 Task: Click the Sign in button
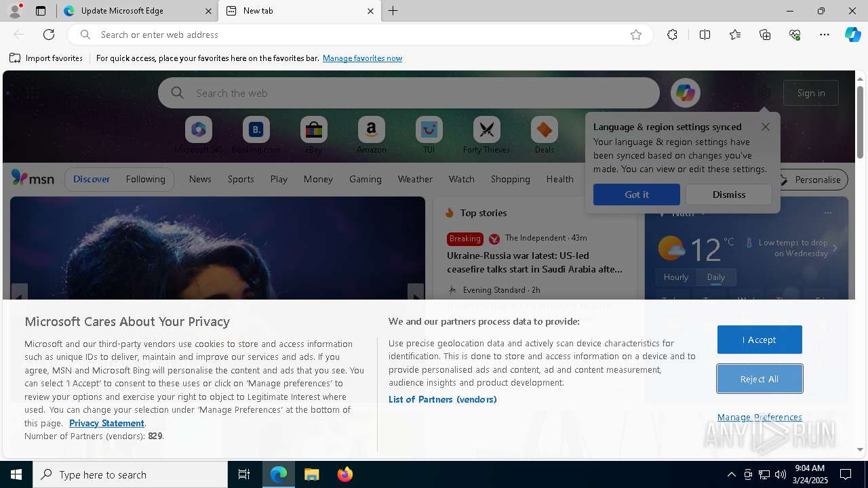tap(811, 93)
